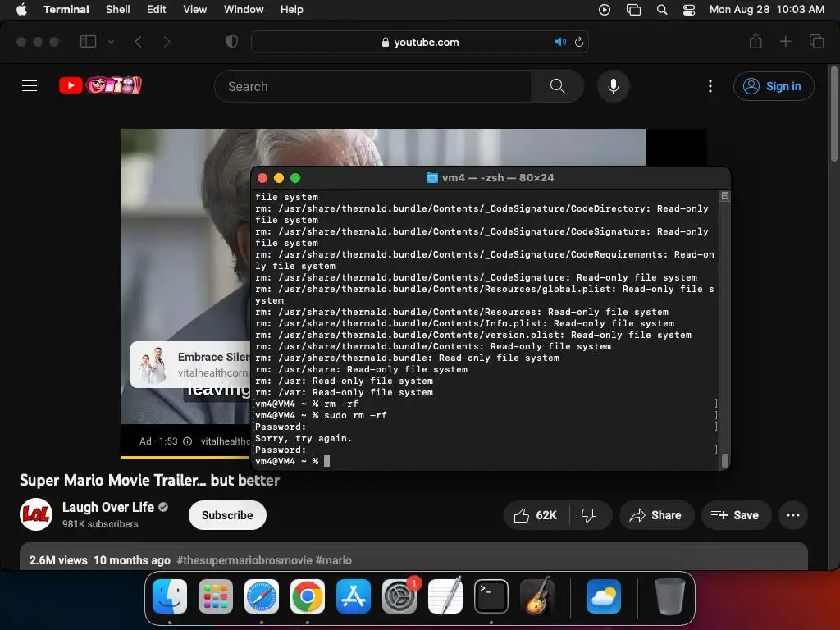The width and height of the screenshot is (840, 630).
Task: Open GarageBand from the Dock
Action: (537, 596)
